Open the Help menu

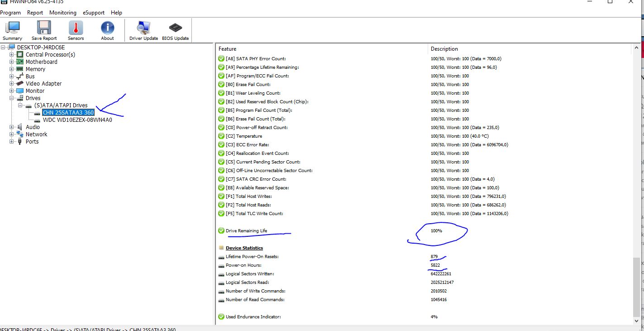point(116,13)
